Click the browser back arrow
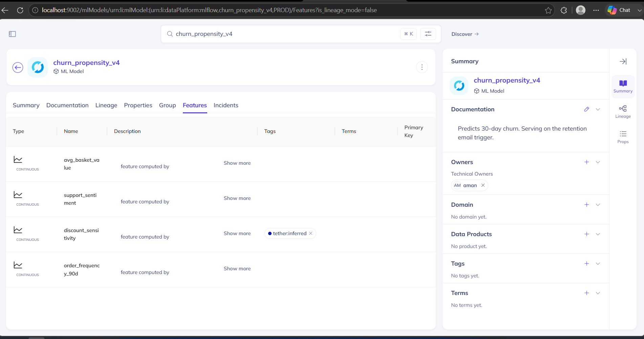This screenshot has height=339, width=644. [x=5, y=10]
